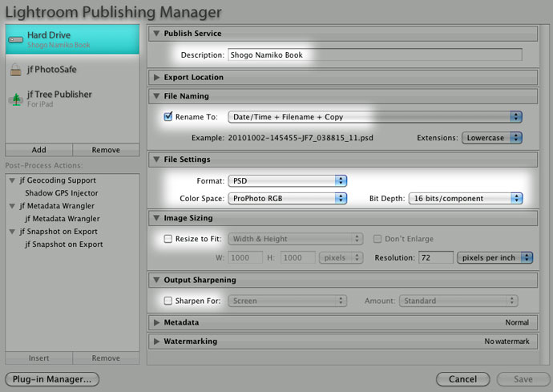Click Remove under publish services list
The image size is (553, 392).
tap(106, 150)
